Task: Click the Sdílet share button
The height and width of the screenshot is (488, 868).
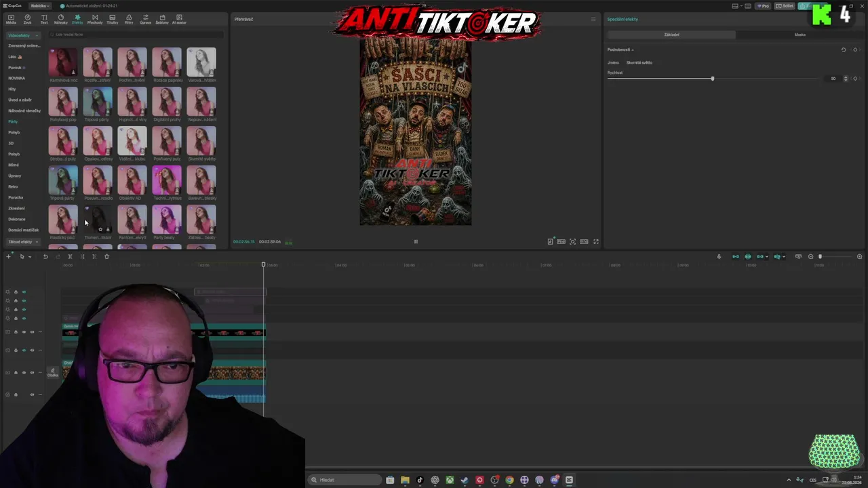Action: point(785,6)
